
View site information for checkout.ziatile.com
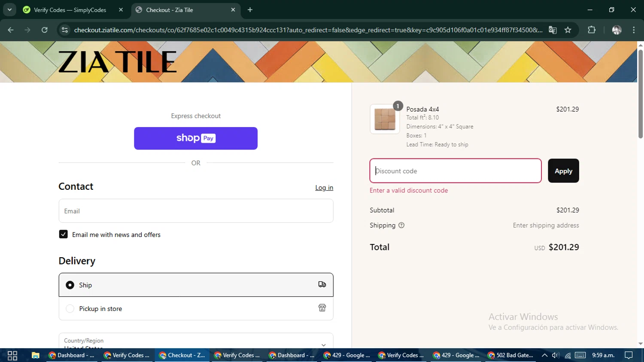pos(65,30)
